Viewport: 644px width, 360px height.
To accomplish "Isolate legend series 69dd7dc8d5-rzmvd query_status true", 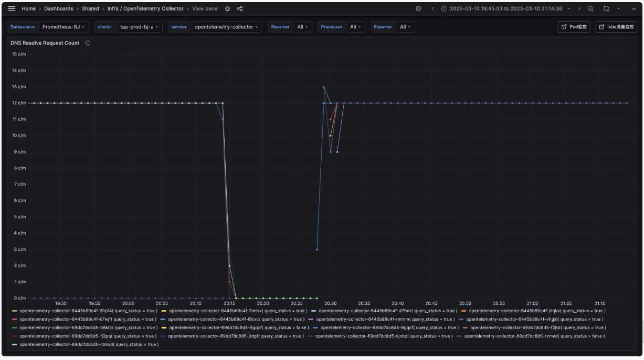I will point(89,345).
